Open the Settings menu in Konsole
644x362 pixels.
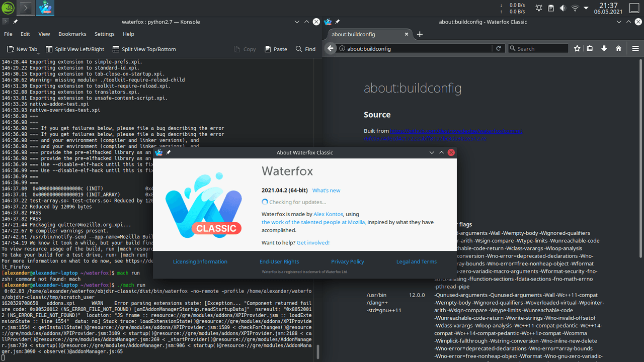pos(105,34)
